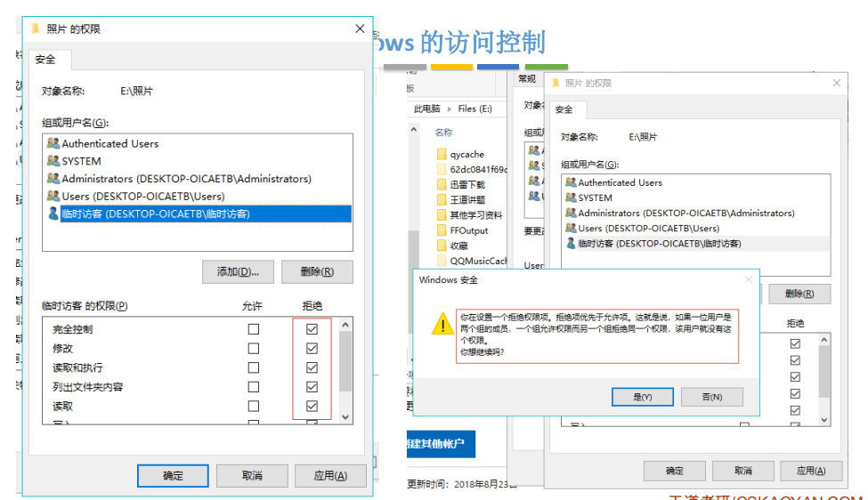The height and width of the screenshot is (500, 868).
Task: Open the qycache folder icon
Action: [442, 154]
